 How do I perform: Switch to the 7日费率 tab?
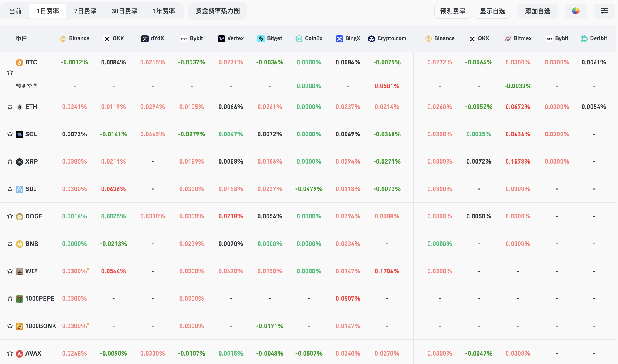tap(85, 11)
